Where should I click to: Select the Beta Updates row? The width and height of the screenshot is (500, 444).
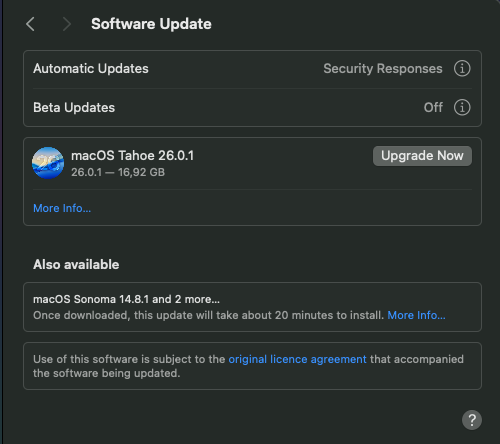(x=252, y=108)
